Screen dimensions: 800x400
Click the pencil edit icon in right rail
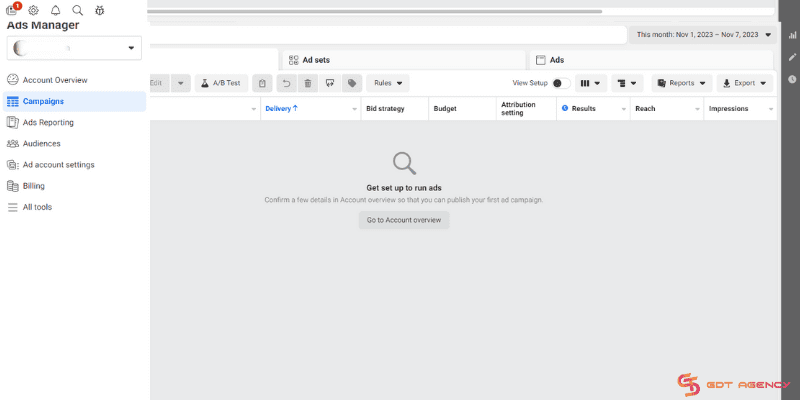[x=792, y=57]
